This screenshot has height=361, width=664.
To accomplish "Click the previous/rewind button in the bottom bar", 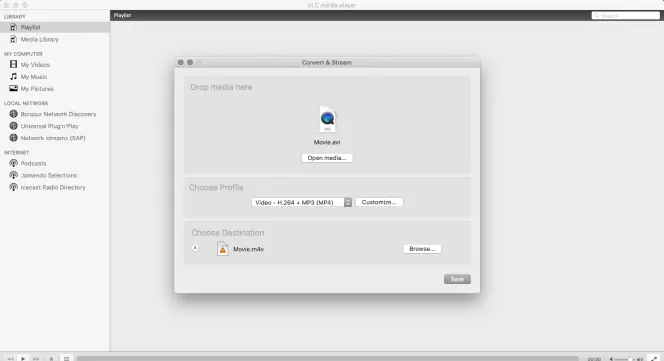I will 10,359.
